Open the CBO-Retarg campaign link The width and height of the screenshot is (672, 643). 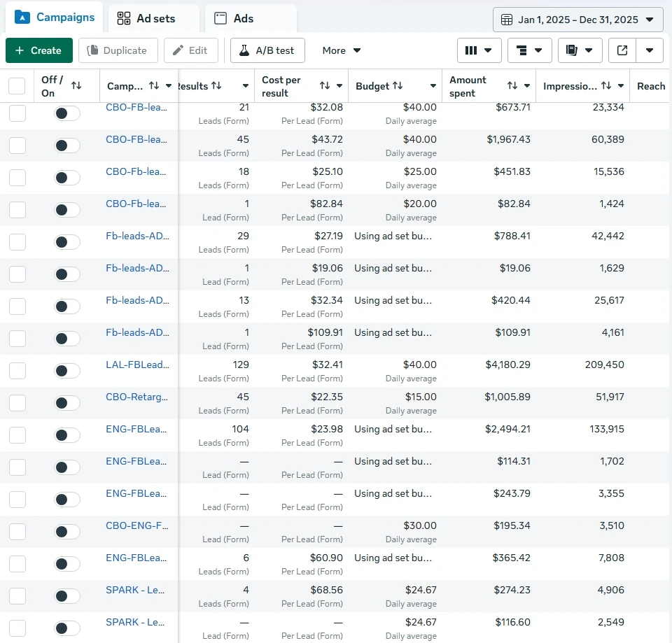(x=136, y=397)
